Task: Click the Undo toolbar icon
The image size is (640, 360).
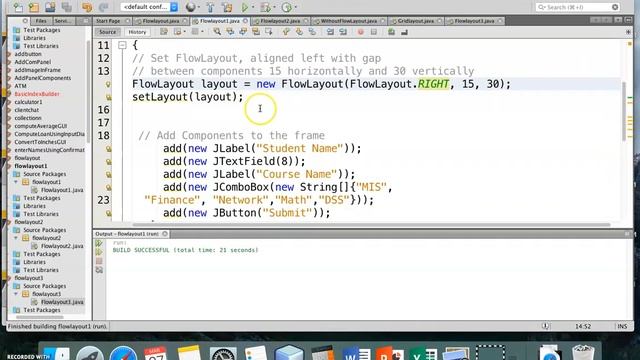Action: pyautogui.click(x=87, y=7)
